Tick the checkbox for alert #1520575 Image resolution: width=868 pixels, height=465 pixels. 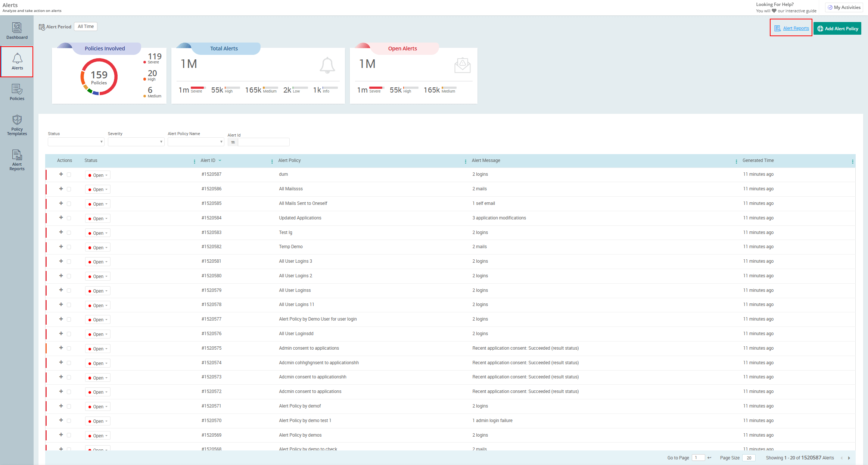click(69, 348)
